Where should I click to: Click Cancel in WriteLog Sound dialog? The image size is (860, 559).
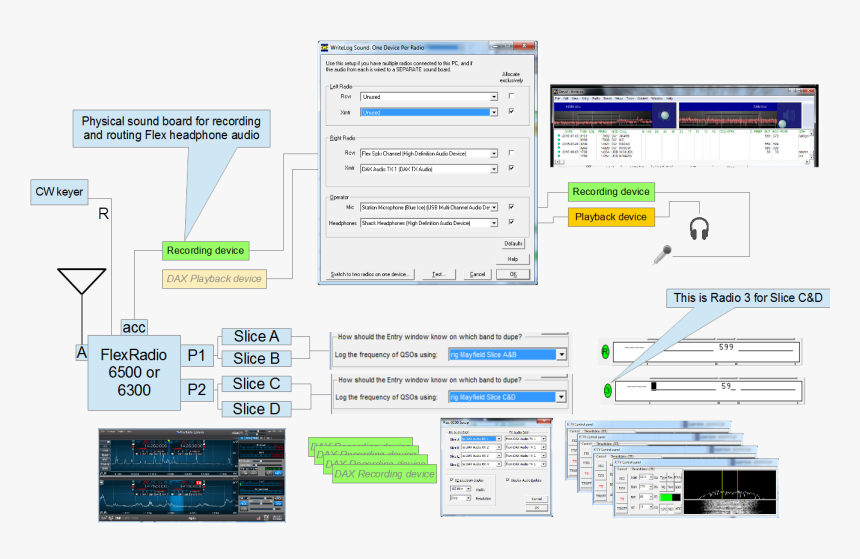pos(477,274)
